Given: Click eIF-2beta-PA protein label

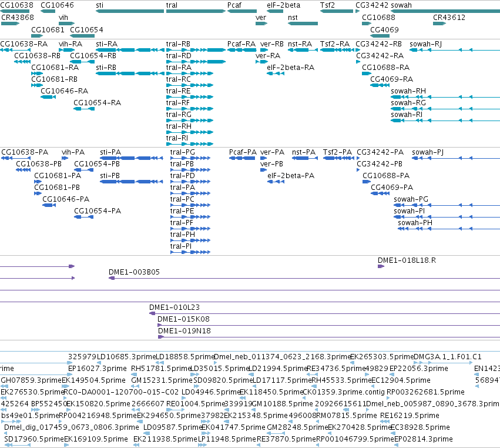Looking at the screenshot, I should point(291,176).
